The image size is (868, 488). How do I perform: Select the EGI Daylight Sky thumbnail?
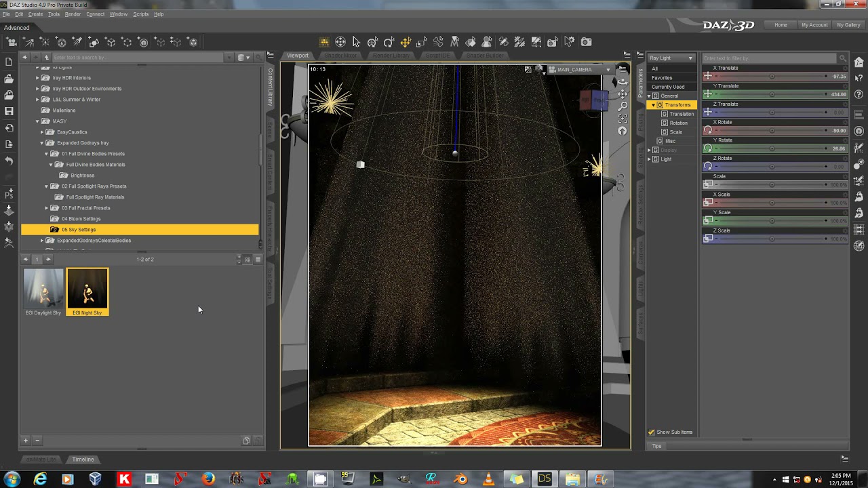pyautogui.click(x=43, y=292)
